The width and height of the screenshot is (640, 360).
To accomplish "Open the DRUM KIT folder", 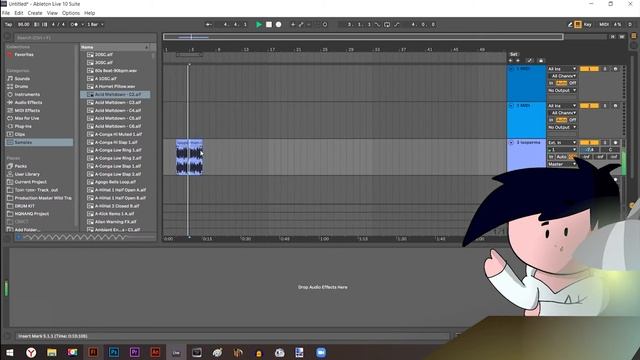I will tap(24, 206).
